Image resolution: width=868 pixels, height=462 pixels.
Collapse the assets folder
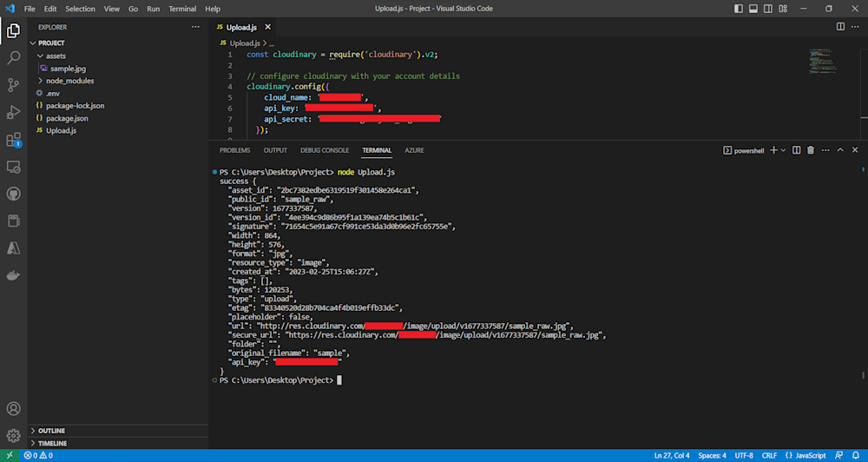coord(40,56)
